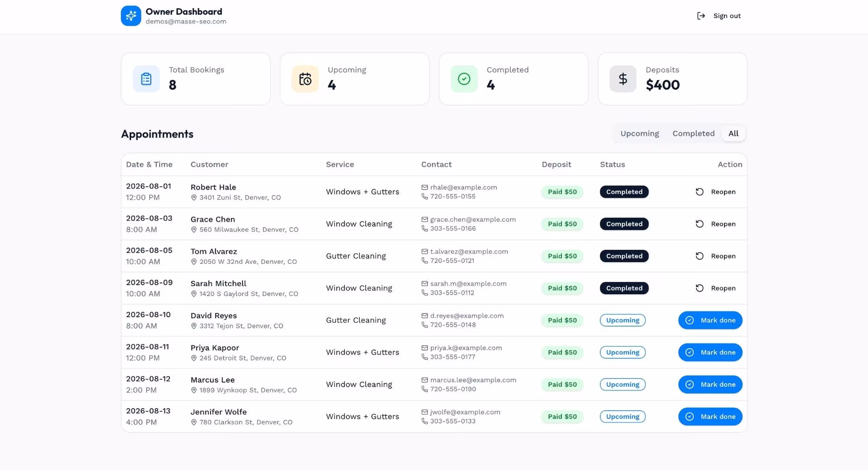Click the phone icon beside 303-555-0112
The width and height of the screenshot is (868, 470).
pos(425,292)
